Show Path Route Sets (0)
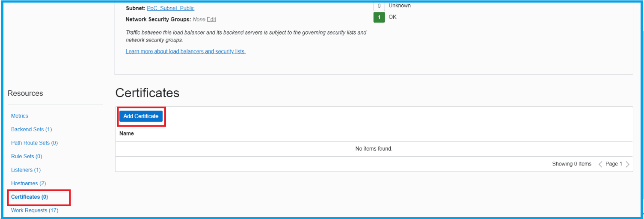 (x=34, y=143)
